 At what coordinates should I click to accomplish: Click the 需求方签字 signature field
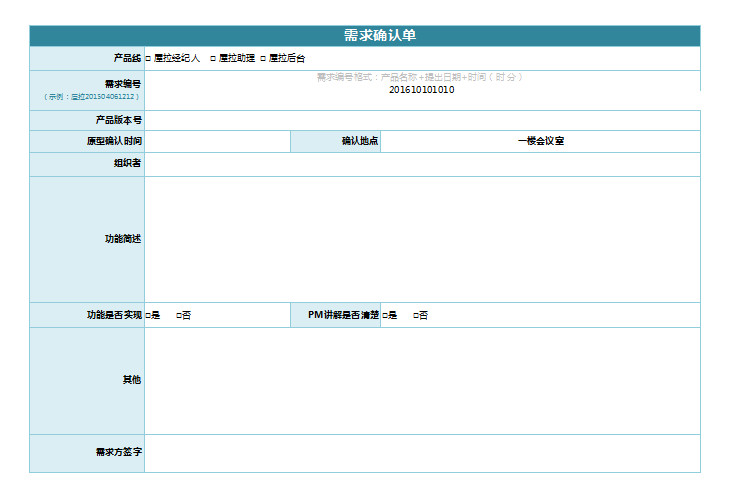point(422,453)
